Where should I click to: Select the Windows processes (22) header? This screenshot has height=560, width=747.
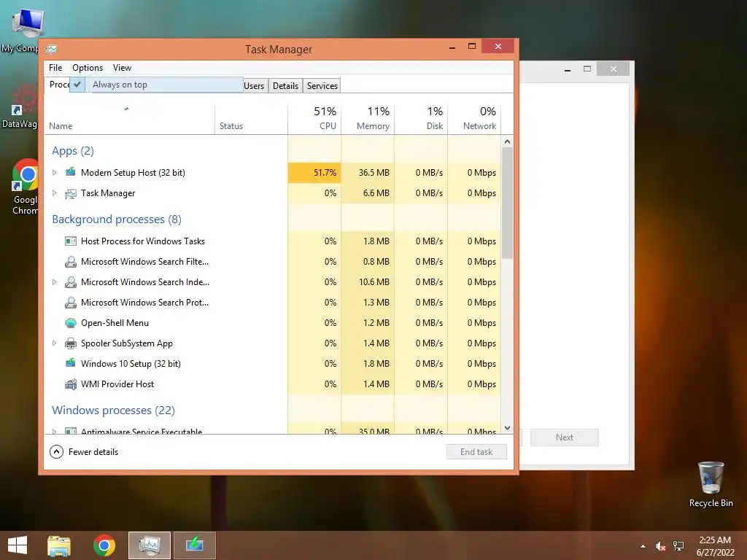pos(113,411)
